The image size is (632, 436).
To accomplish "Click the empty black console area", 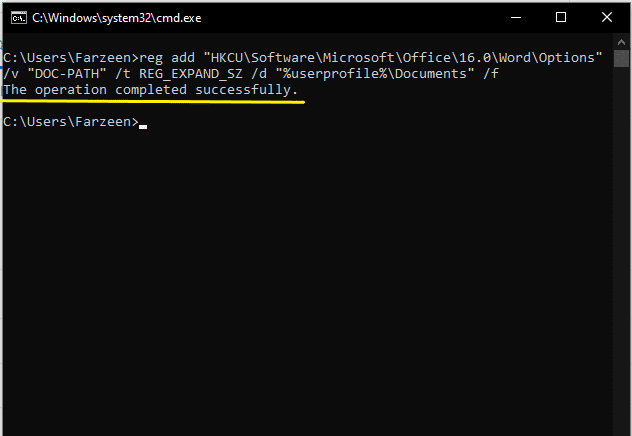I will coord(306,282).
